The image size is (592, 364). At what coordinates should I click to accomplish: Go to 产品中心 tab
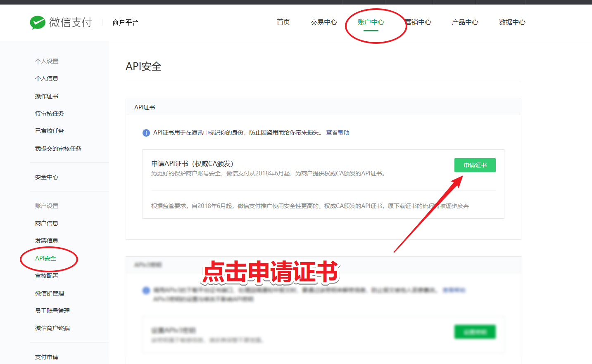pyautogui.click(x=465, y=22)
